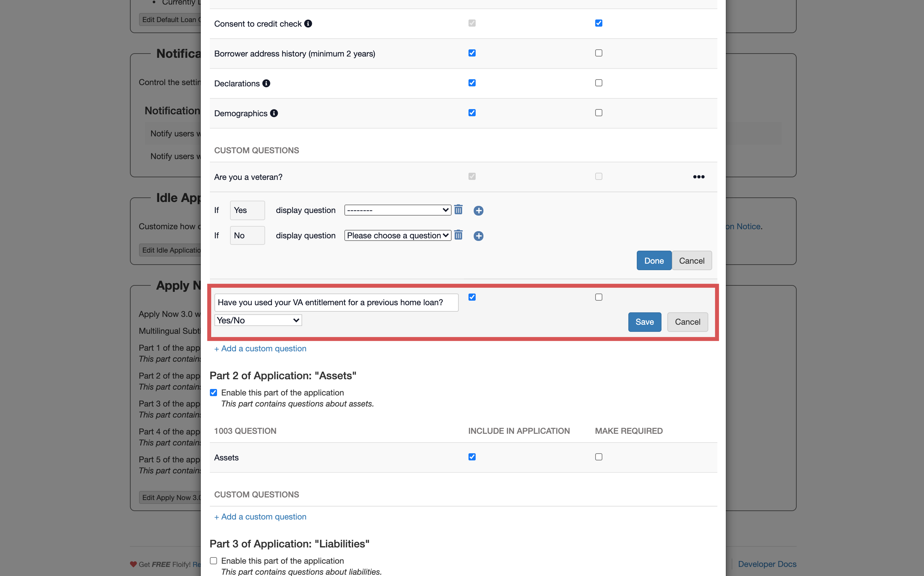Click 'Add a custom question' in Part 1
The width and height of the screenshot is (924, 576).
[260, 349]
